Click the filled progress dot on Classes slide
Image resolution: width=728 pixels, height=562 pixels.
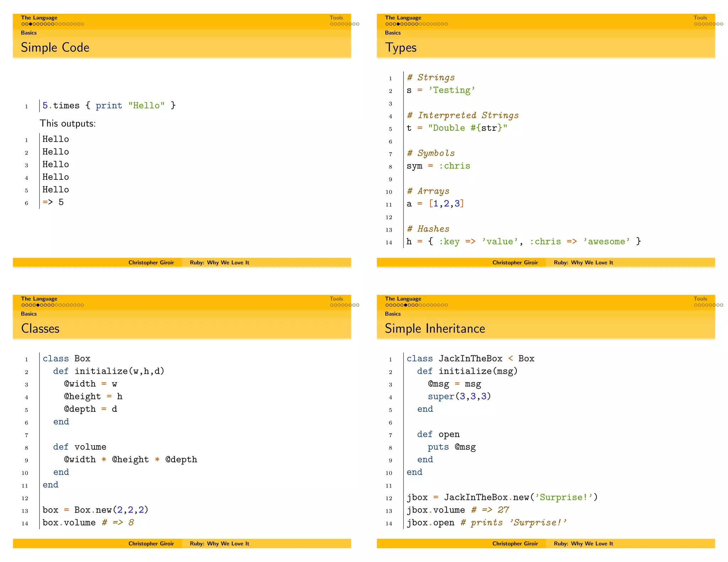coord(38,305)
